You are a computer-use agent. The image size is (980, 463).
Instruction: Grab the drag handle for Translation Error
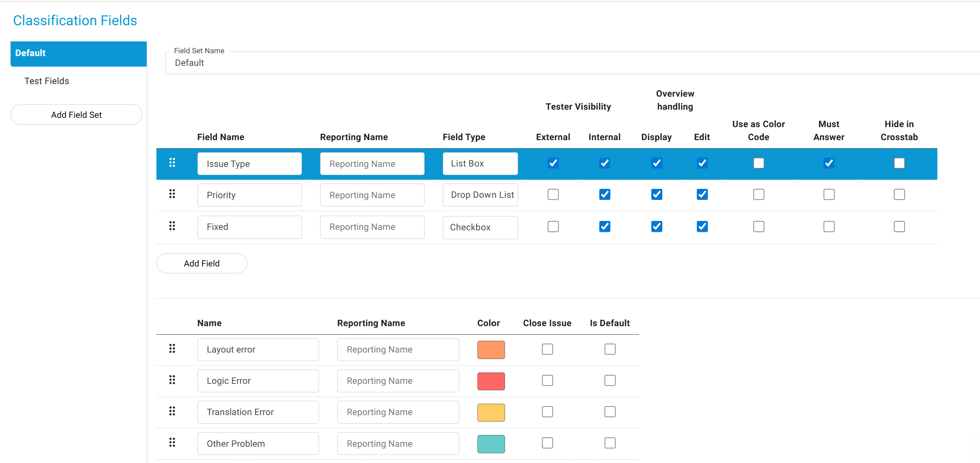point(172,411)
